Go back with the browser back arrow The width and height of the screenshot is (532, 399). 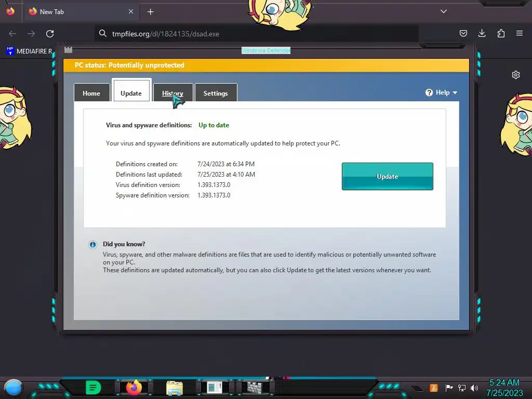[x=12, y=34]
